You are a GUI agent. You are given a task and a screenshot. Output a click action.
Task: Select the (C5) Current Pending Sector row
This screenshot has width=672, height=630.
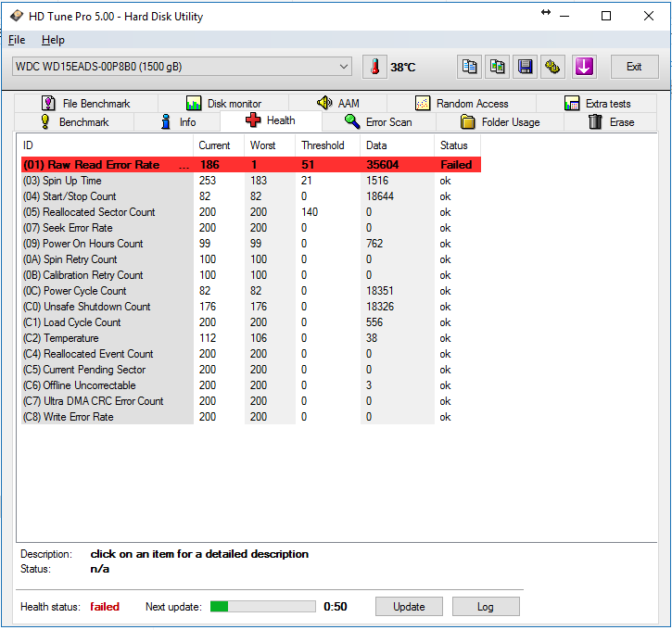coord(251,370)
